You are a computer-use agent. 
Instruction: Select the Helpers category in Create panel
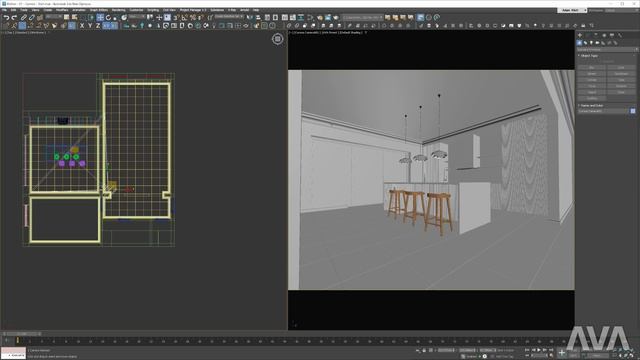coord(603,43)
